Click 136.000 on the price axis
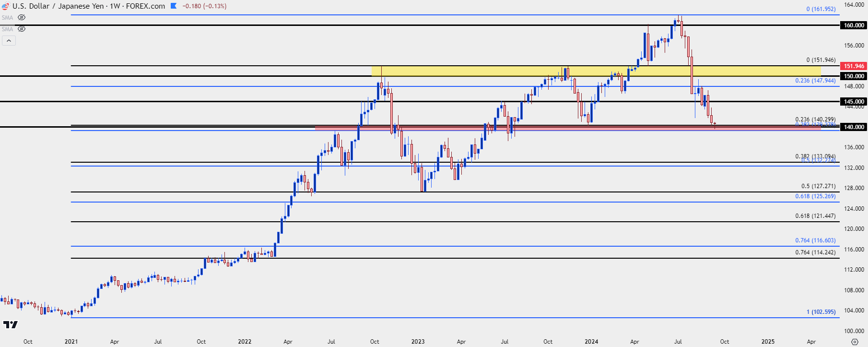Image resolution: width=868 pixels, height=347 pixels. click(854, 147)
